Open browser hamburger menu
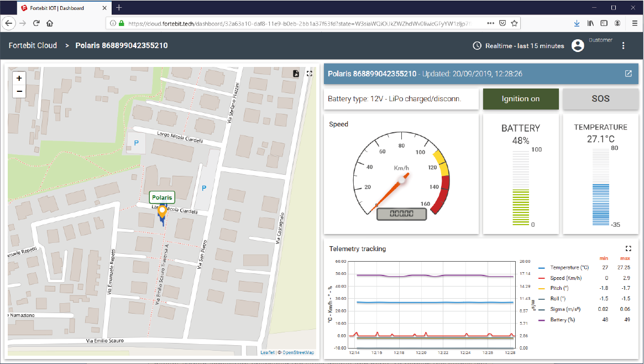Viewport: 644px width, 364px height. coord(635,23)
